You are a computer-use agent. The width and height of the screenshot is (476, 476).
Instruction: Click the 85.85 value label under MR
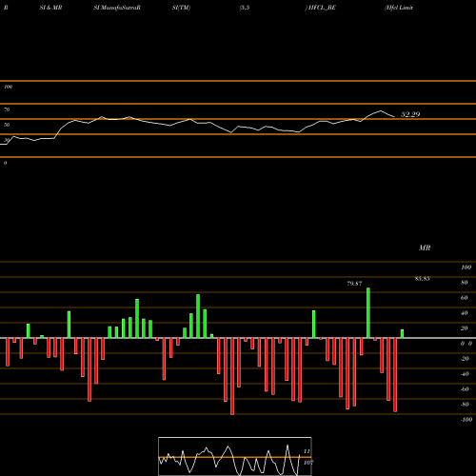[423, 279]
